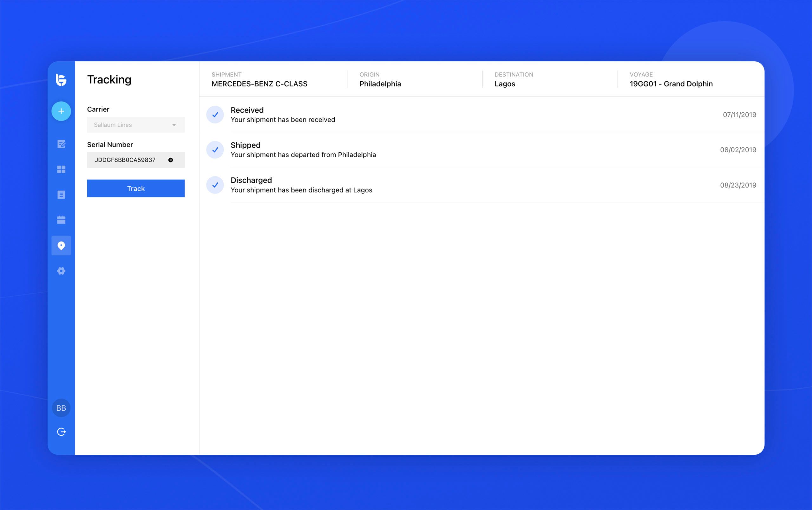Open the settings gear icon
The height and width of the screenshot is (510, 812).
[61, 271]
